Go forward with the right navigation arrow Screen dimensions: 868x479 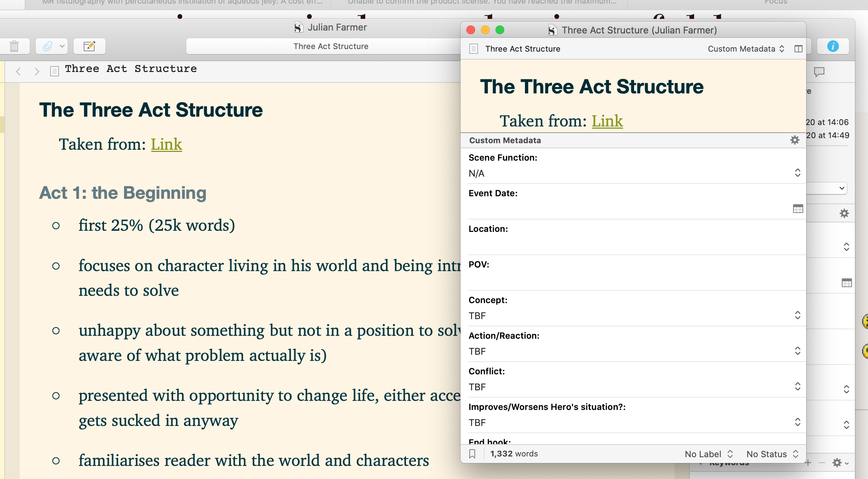[37, 71]
